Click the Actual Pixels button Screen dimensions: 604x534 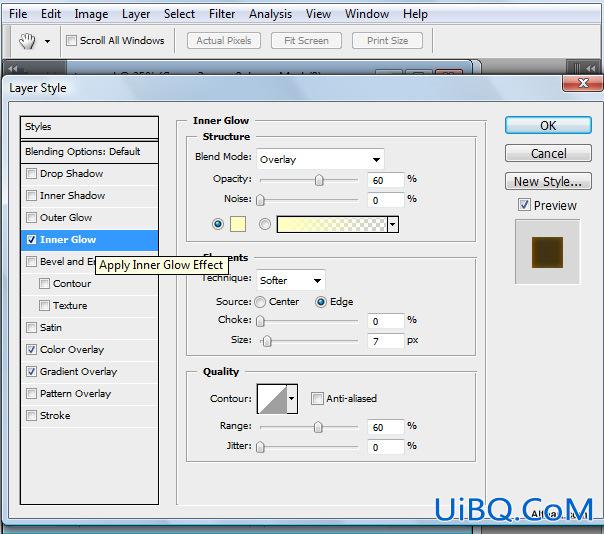[224, 40]
